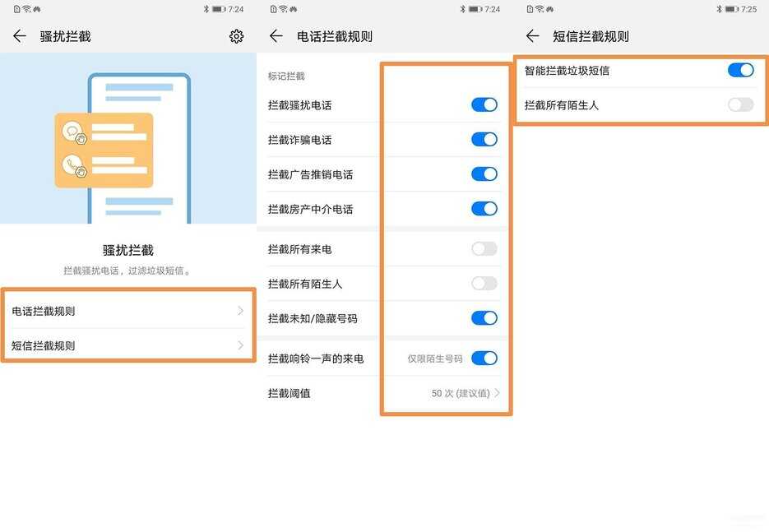Enable 拦截所有来电 switch
The height and width of the screenshot is (532, 769).
point(484,248)
